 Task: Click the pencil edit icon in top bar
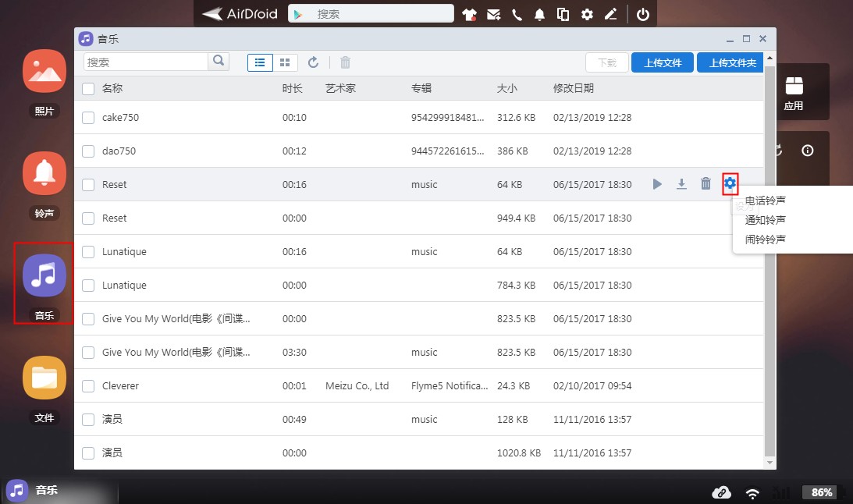pos(610,14)
